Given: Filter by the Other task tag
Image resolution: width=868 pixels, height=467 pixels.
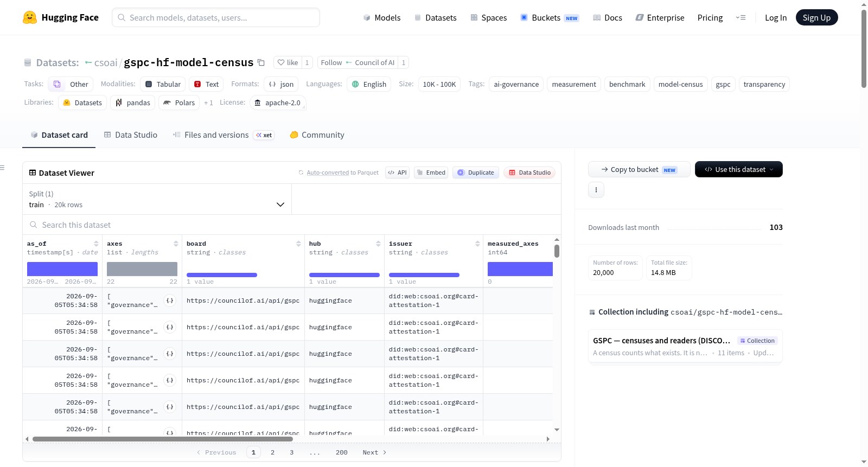Looking at the screenshot, I should (71, 84).
